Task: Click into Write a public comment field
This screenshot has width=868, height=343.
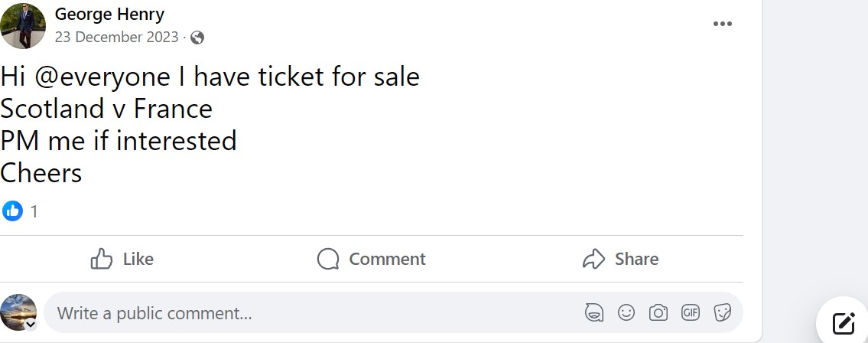Action: (x=306, y=312)
